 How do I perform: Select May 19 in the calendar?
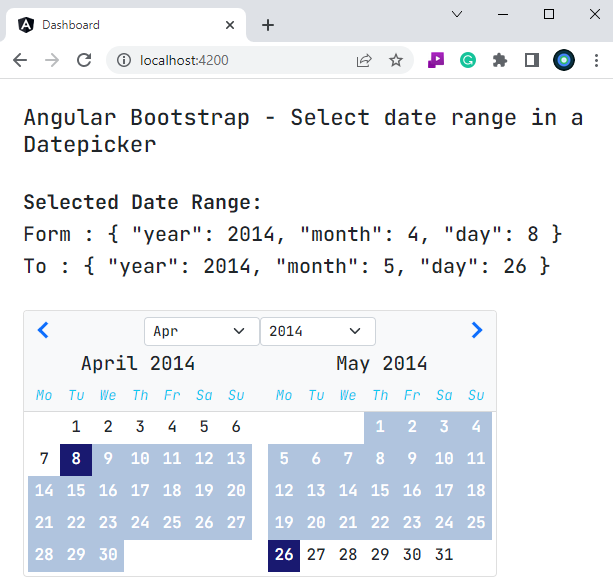[284, 522]
